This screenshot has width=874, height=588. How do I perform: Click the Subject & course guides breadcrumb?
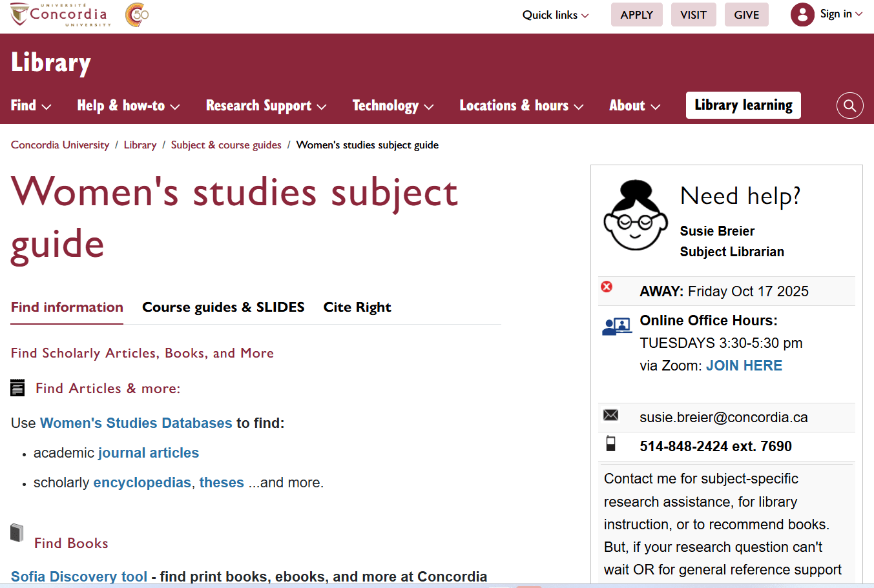click(x=225, y=145)
